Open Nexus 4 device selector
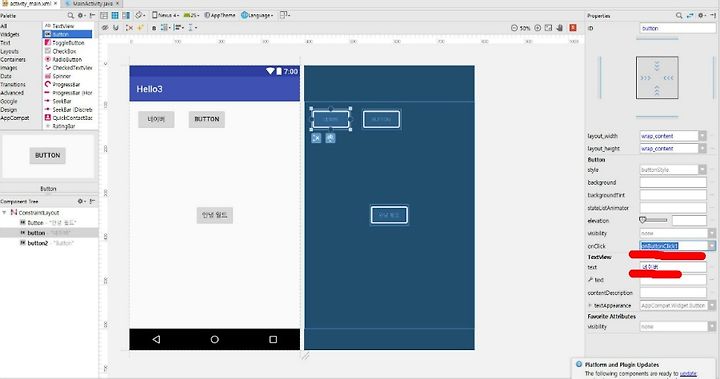This screenshot has height=379, width=720. point(165,15)
